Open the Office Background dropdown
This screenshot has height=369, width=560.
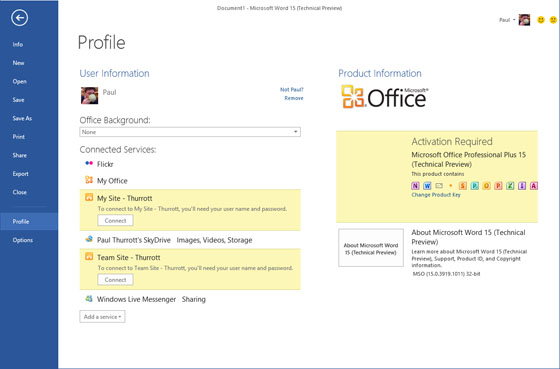pos(190,132)
